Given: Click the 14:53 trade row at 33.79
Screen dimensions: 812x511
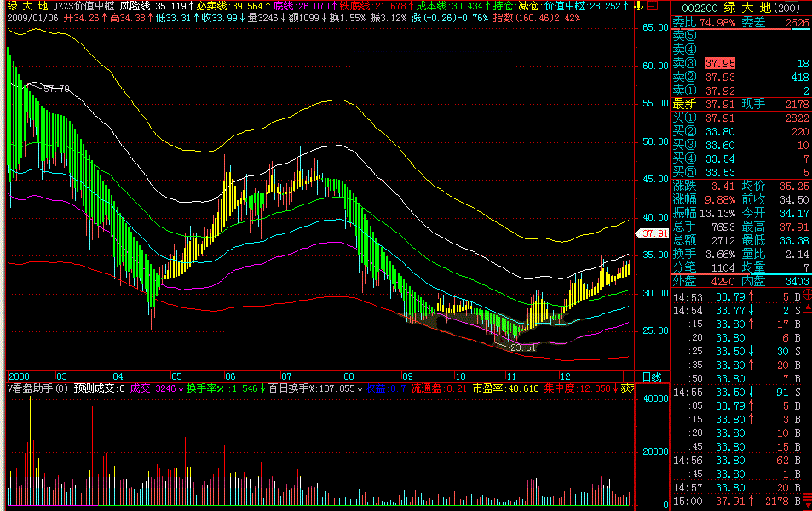Looking at the screenshot, I should point(737,297).
